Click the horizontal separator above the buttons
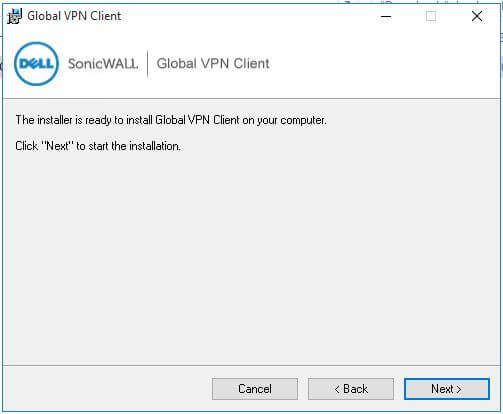Viewport: 503px width, 414px height. click(x=251, y=365)
